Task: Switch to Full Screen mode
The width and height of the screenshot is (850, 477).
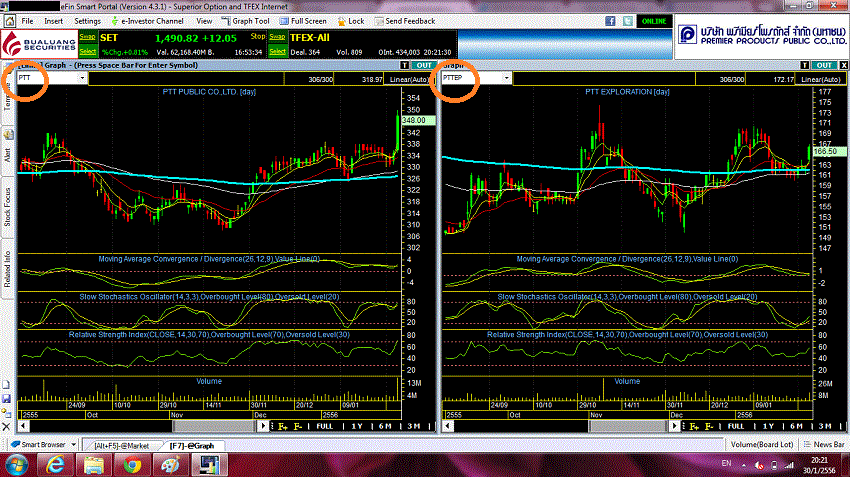Action: 303,21
